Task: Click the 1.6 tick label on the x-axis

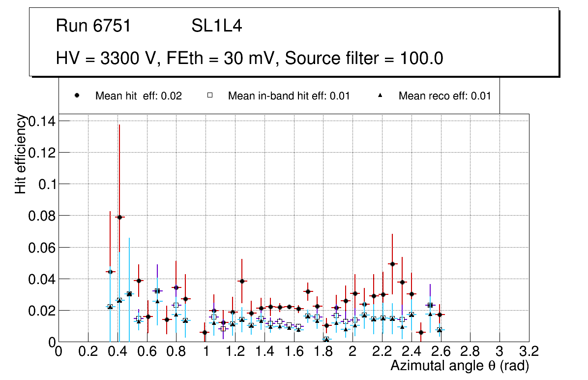Action: point(294,351)
